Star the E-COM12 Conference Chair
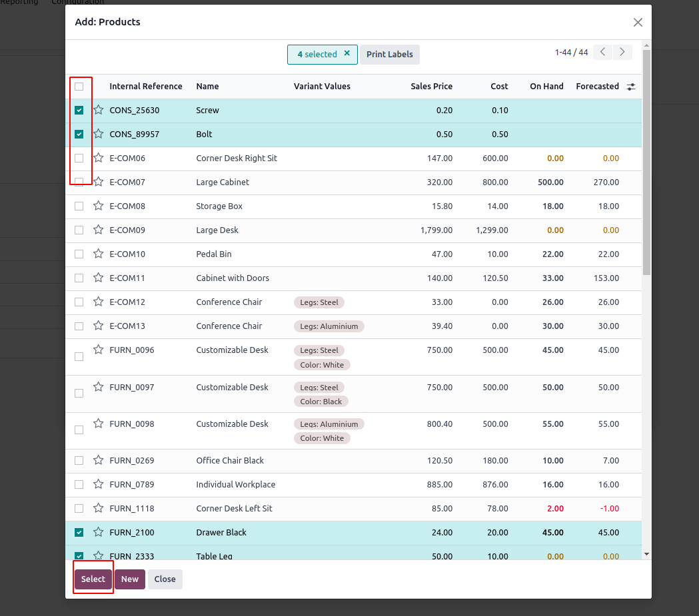 (99, 302)
